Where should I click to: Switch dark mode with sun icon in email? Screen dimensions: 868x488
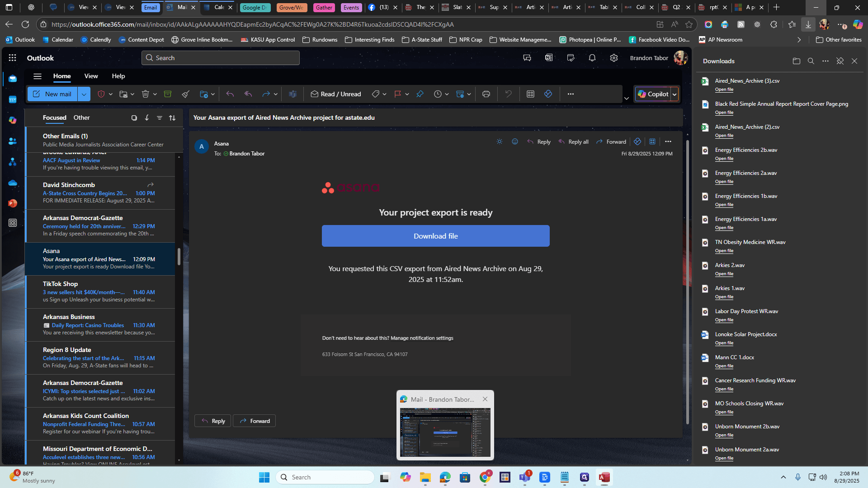coord(500,142)
